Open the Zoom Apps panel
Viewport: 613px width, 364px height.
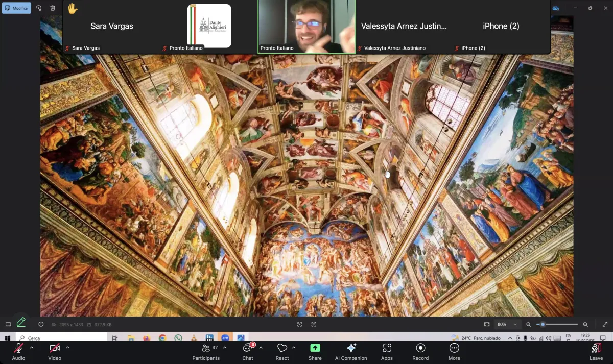point(387,351)
